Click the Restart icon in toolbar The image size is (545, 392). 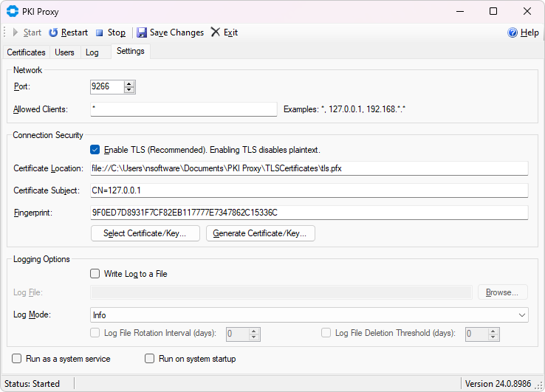click(x=53, y=32)
